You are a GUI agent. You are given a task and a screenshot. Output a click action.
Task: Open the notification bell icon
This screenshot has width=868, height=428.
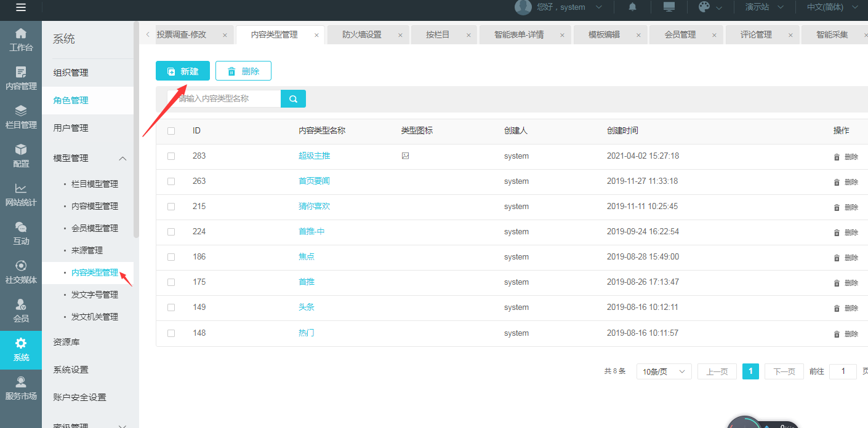pyautogui.click(x=632, y=7)
